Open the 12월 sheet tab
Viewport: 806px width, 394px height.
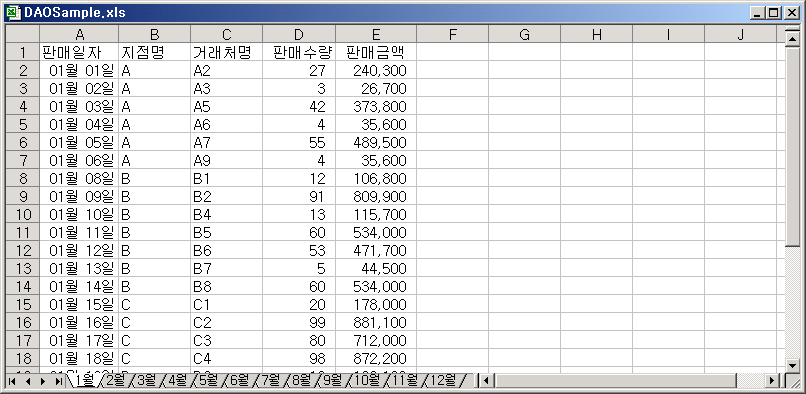(443, 380)
